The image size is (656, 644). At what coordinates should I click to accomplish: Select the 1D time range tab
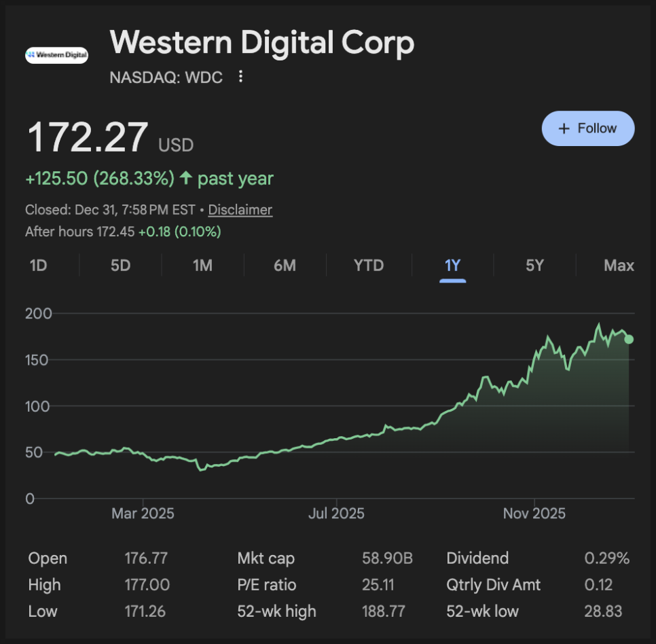tap(38, 265)
